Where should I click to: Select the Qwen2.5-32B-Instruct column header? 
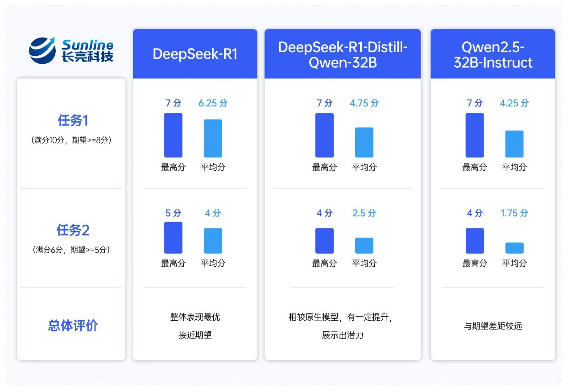[493, 54]
